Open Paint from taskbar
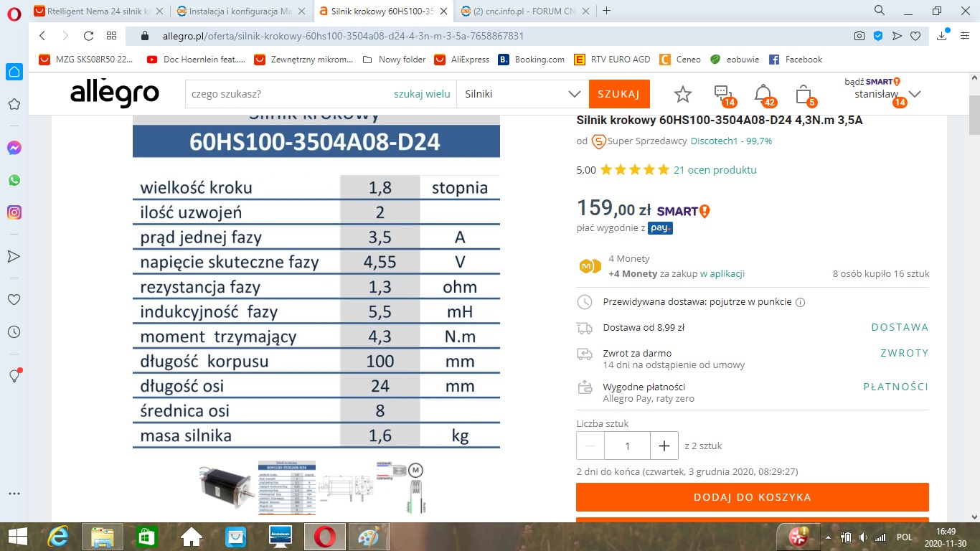This screenshot has width=980, height=551. point(370,537)
